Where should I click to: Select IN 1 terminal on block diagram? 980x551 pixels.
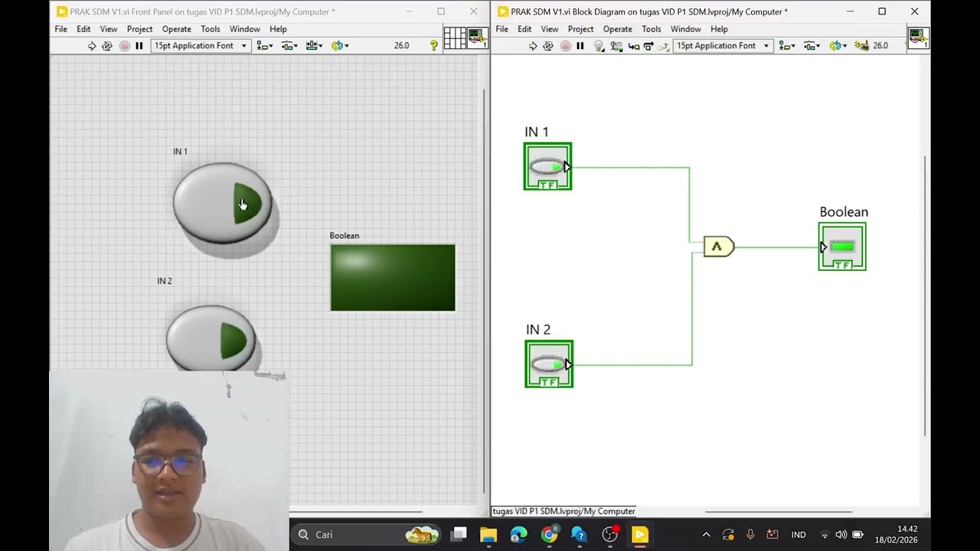547,166
